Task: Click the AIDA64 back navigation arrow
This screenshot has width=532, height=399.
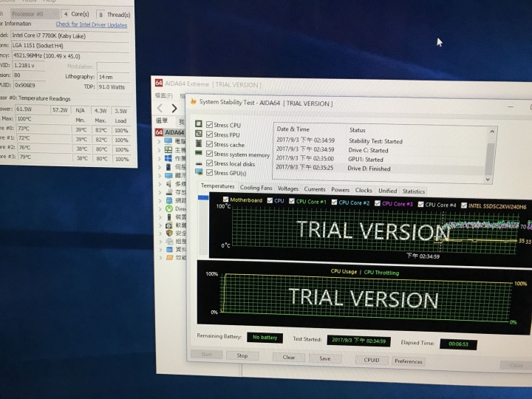Action: [160, 108]
